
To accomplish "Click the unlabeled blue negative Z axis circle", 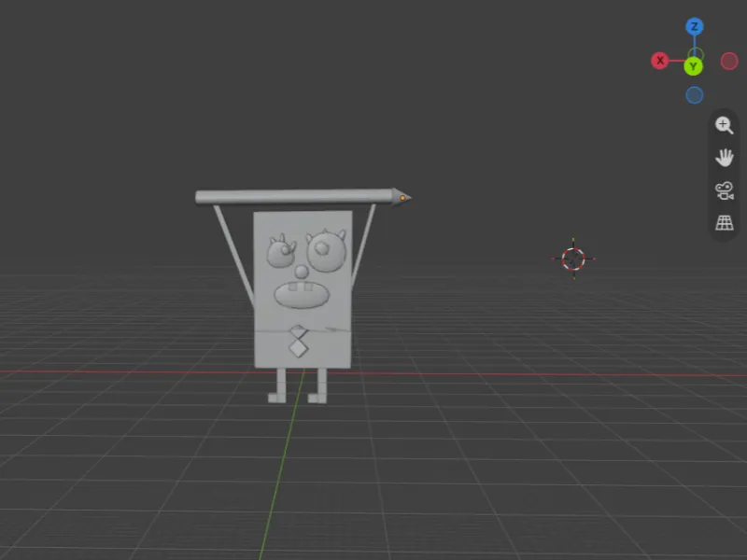I will point(694,95).
